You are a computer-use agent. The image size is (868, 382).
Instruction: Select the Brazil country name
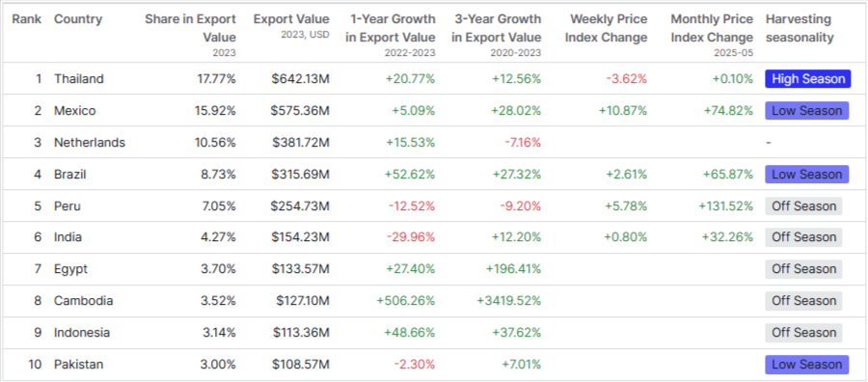69,175
